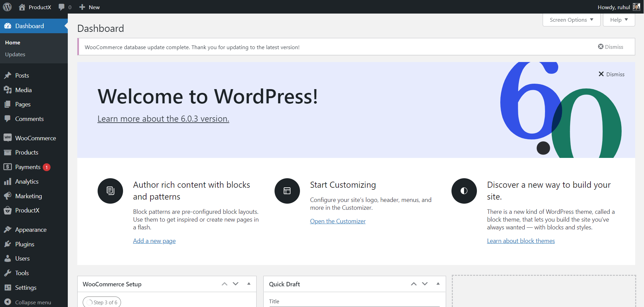Open Media library icon
This screenshot has height=307, width=644.
8,90
